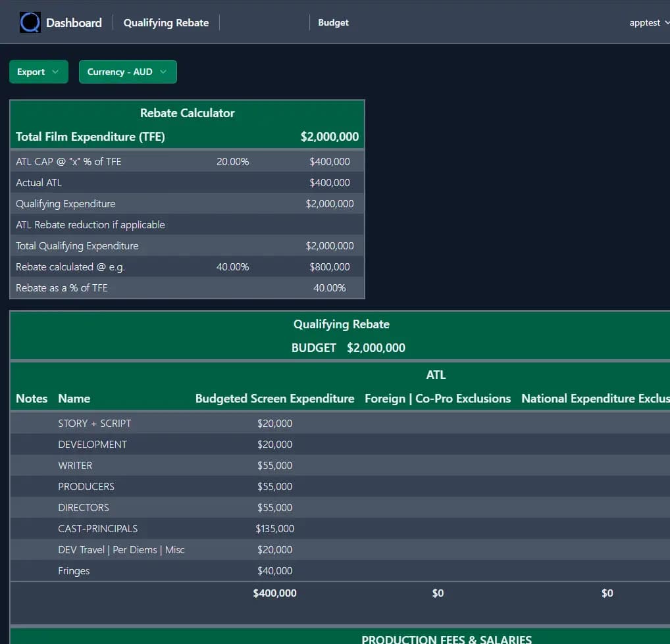Select DEV Travel | Per Diems | Misc row
Viewport: 670px width, 644px height.
click(x=340, y=550)
